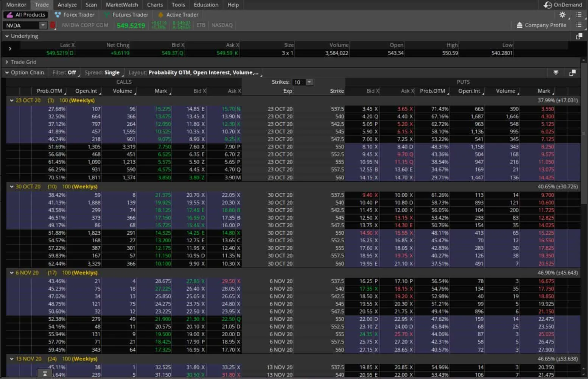588x379 pixels.
Task: Collapse the 30 OCT 20 expiration group
Action: point(12,187)
